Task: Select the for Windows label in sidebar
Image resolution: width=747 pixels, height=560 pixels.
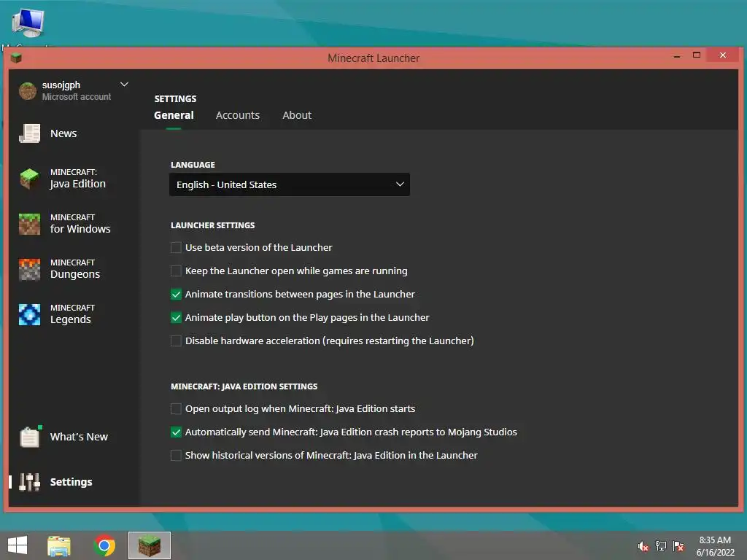Action: click(80, 229)
